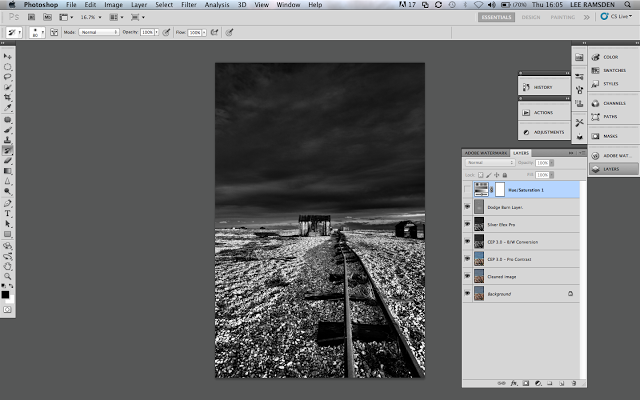
Task: Hide the Background layer
Action: [x=467, y=293]
